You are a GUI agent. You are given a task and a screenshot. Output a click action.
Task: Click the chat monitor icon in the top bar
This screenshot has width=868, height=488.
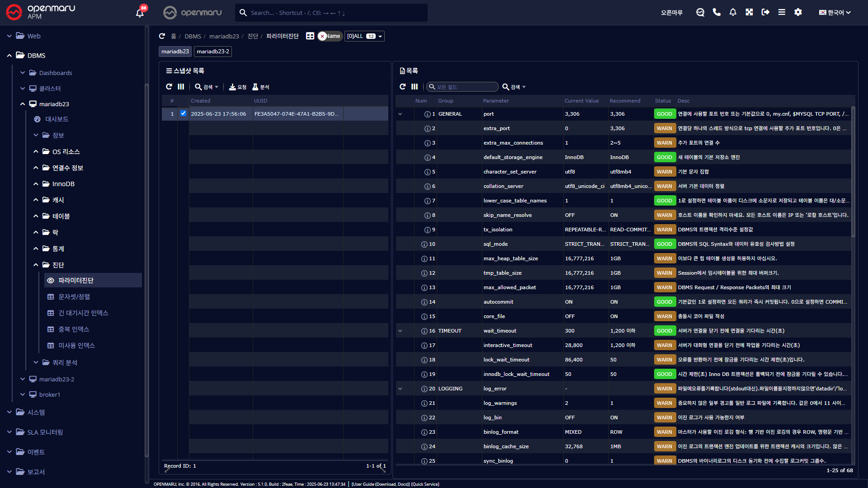[x=700, y=13]
